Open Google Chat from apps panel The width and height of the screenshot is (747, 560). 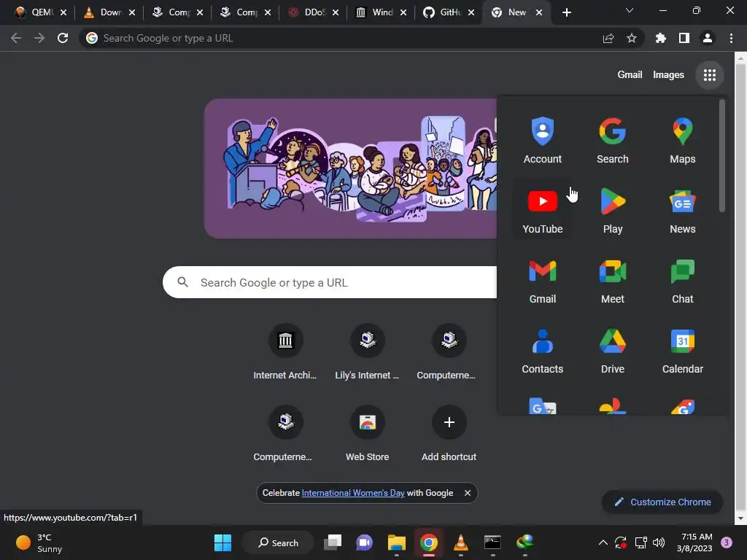682,281
